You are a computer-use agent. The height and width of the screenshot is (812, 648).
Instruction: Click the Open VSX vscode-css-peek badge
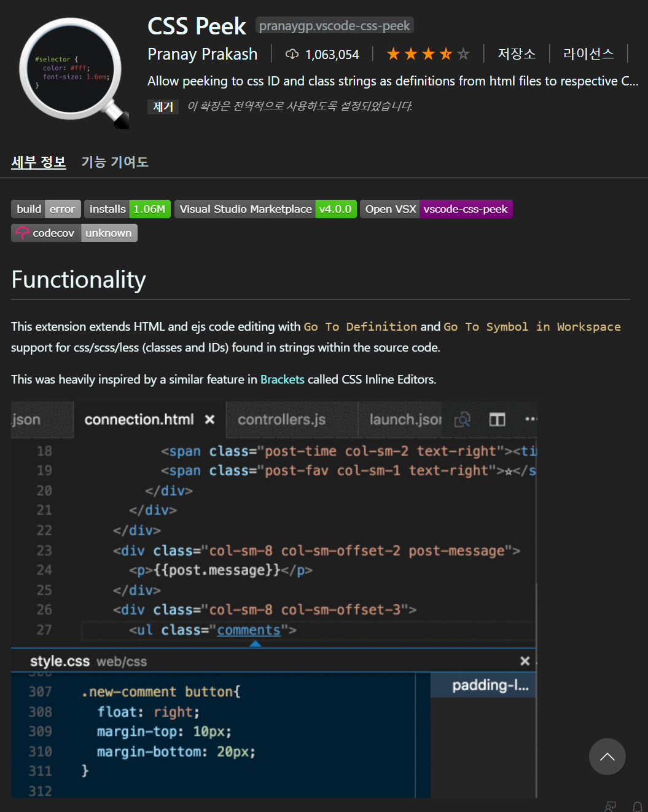436,209
